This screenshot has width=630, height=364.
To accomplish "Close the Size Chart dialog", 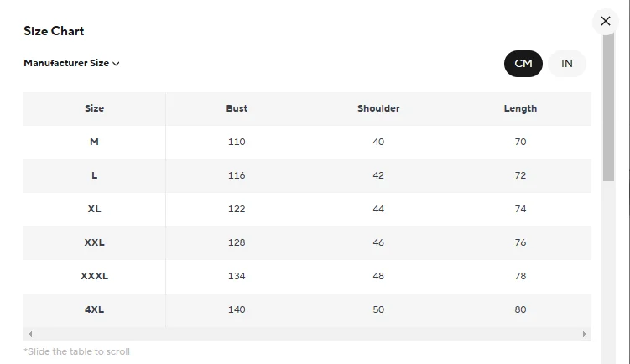I will [605, 21].
